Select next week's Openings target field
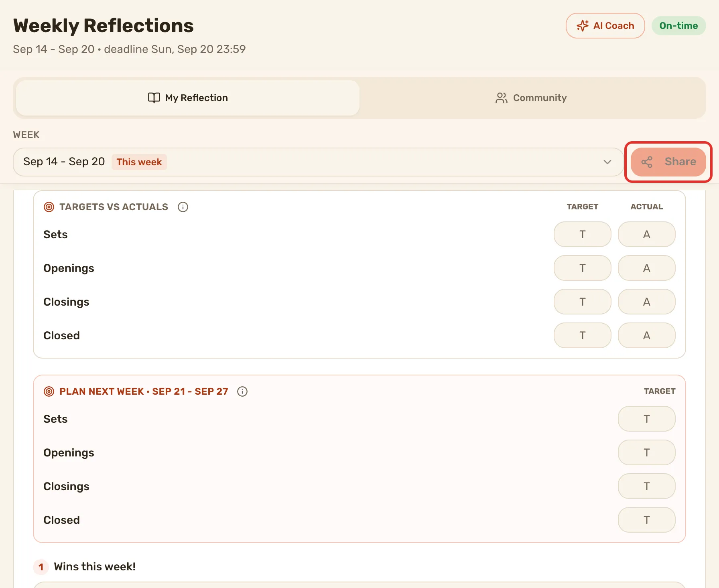719x588 pixels. pos(647,452)
